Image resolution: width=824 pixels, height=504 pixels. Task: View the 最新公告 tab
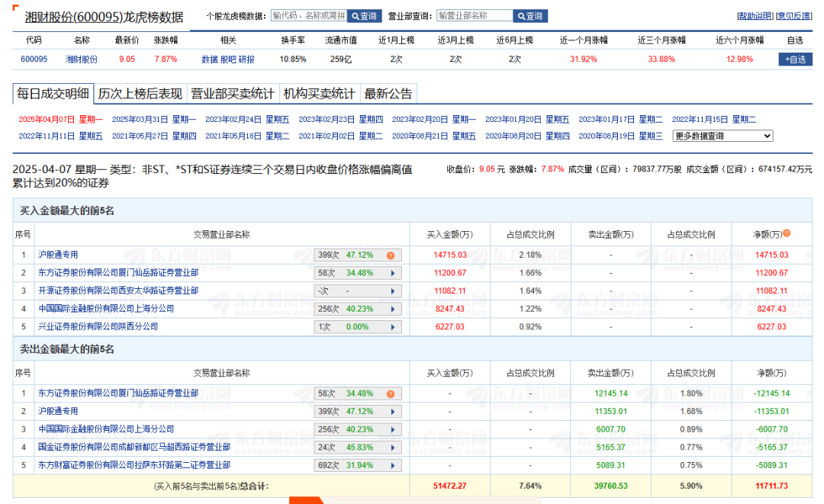click(x=388, y=94)
